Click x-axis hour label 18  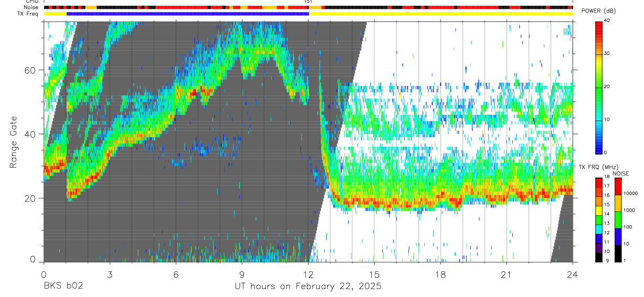441,274
